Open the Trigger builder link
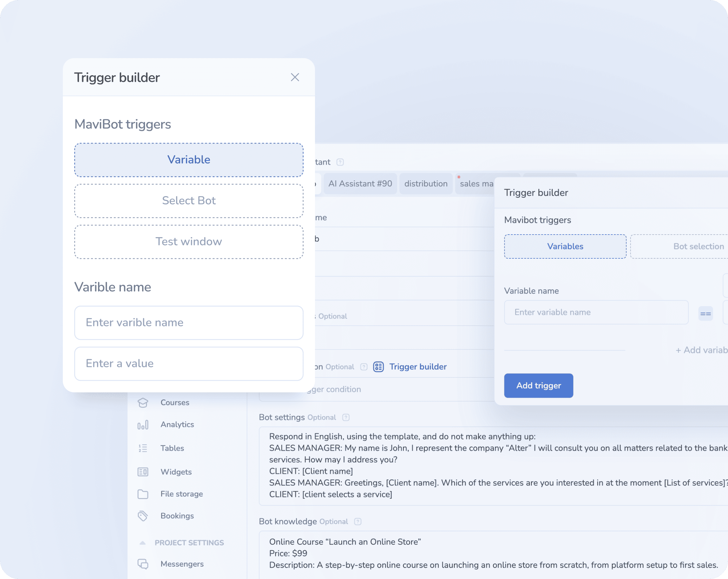The height and width of the screenshot is (579, 728). [x=418, y=367]
